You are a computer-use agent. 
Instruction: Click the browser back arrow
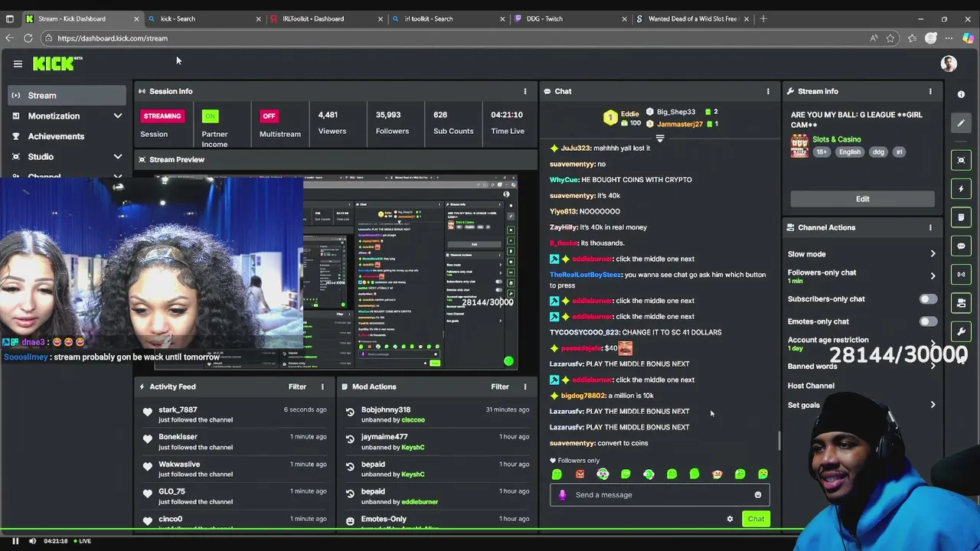[x=9, y=38]
